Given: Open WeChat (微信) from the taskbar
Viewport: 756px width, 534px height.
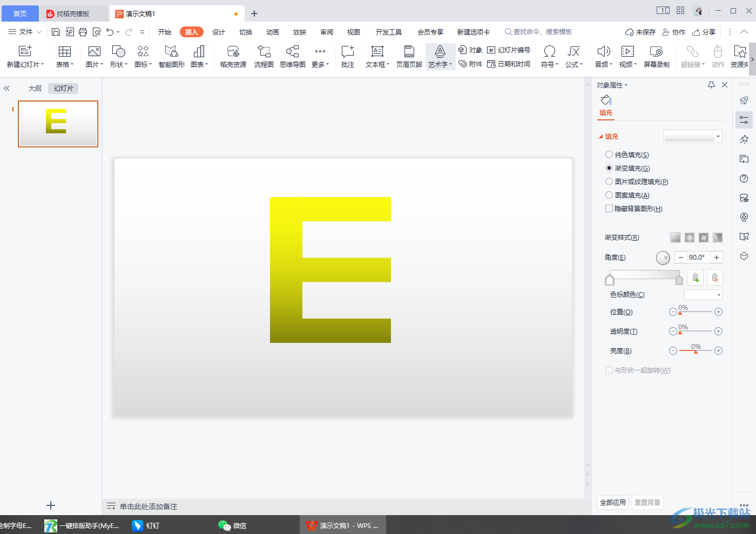Looking at the screenshot, I should point(232,525).
